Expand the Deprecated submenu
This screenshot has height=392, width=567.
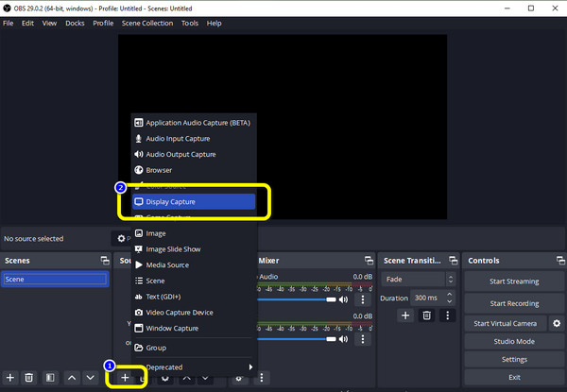click(x=194, y=367)
